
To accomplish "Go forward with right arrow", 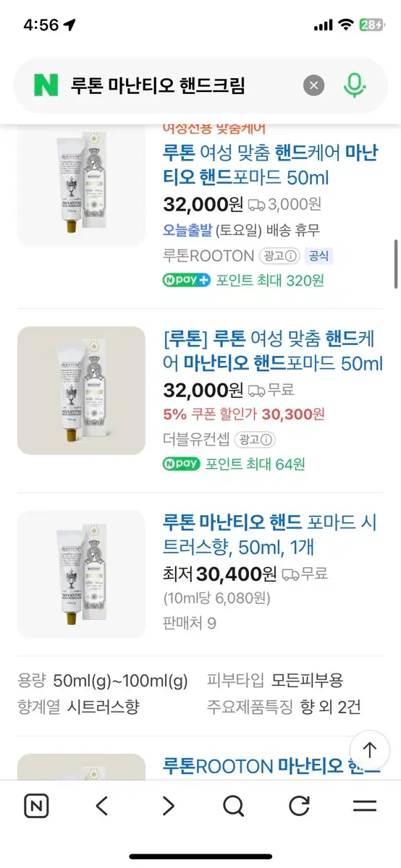I will [x=168, y=806].
